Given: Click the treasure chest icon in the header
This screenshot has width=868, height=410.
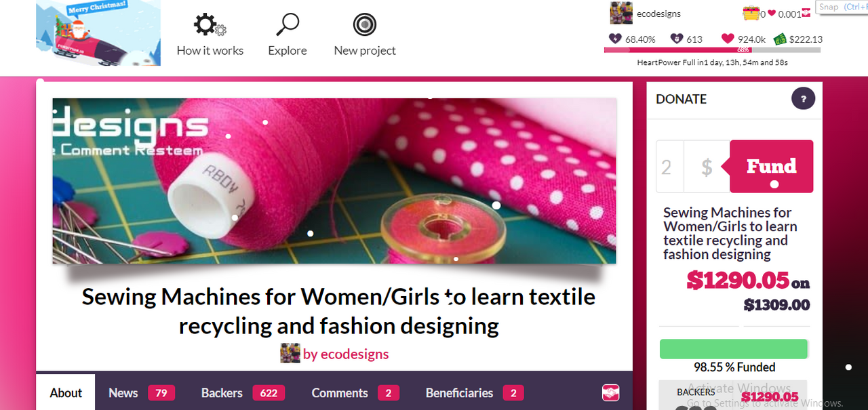Looking at the screenshot, I should [751, 14].
